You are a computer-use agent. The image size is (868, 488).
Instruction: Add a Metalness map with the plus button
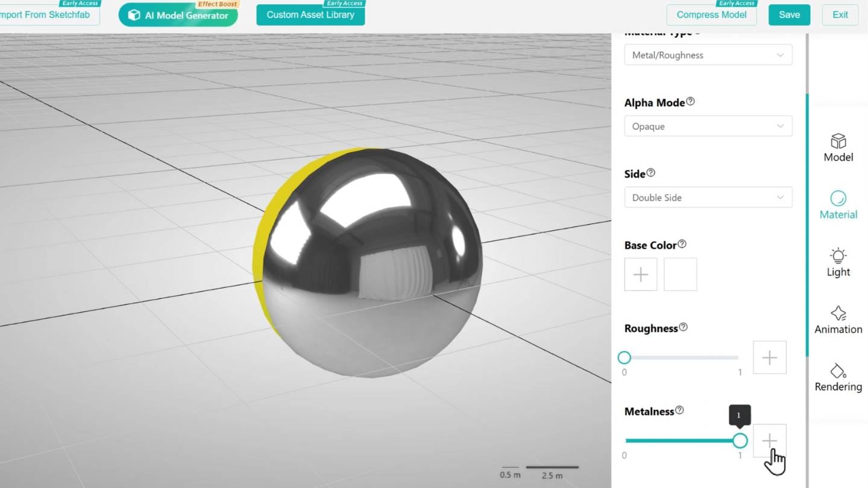[x=769, y=440]
